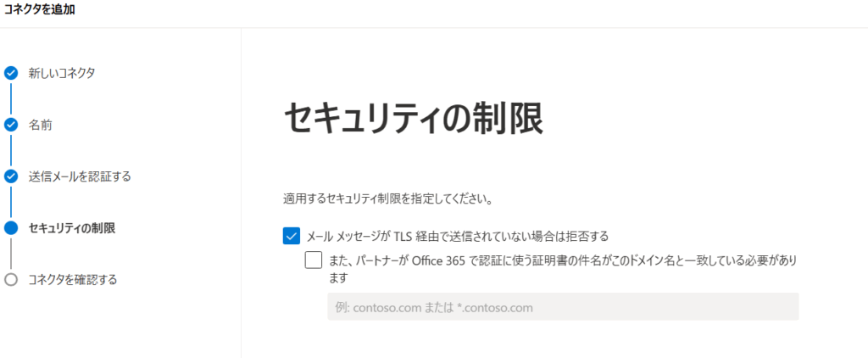Click the blue progress line between 名前 and 送信メールを認証する
Screen dimensions: 868x358
click(11, 150)
